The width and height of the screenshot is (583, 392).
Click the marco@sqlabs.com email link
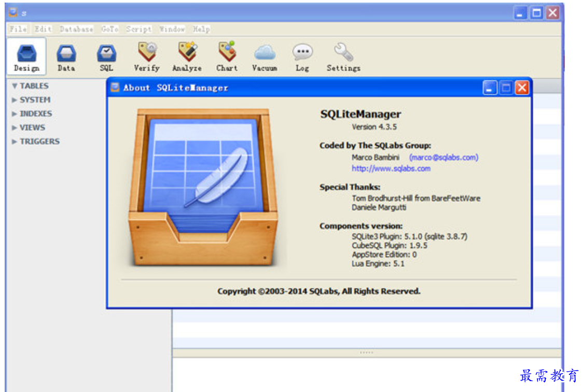pos(443,158)
